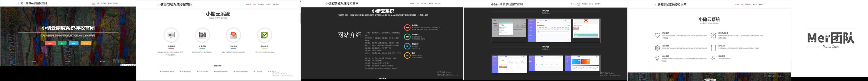868x81 pixels.
Task: Click the vertical scrollbar of the 小储云系统 features page
Action: pyautogui.click(x=300, y=40)
